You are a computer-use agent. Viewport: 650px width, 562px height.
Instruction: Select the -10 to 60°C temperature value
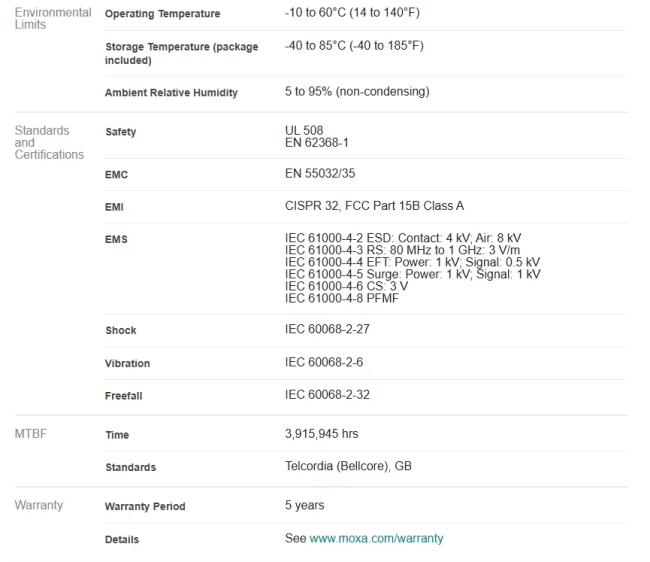351,13
